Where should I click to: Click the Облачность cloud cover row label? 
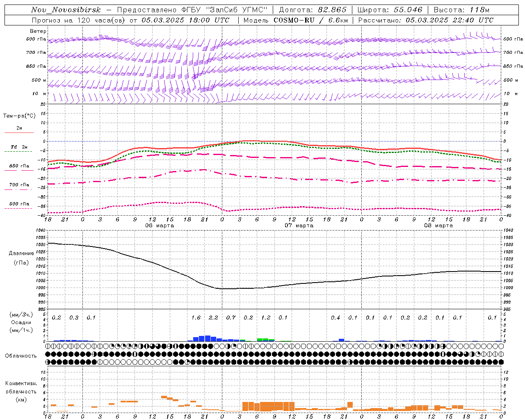pos(21,356)
